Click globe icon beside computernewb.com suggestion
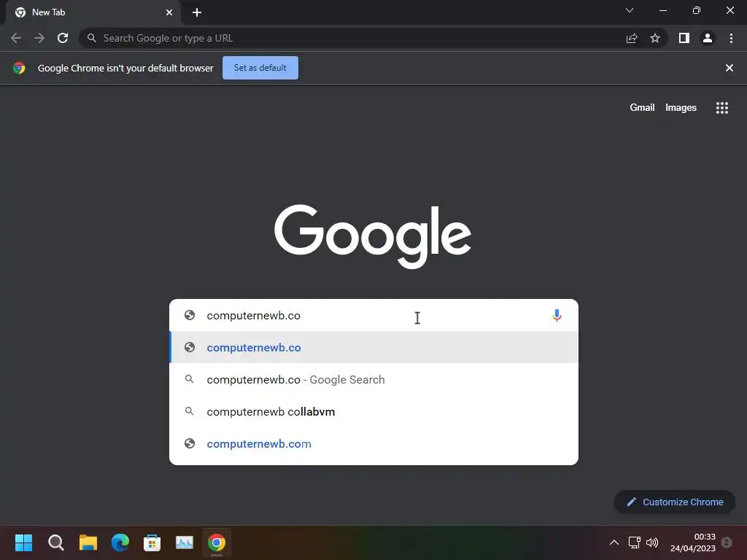 tap(190, 443)
